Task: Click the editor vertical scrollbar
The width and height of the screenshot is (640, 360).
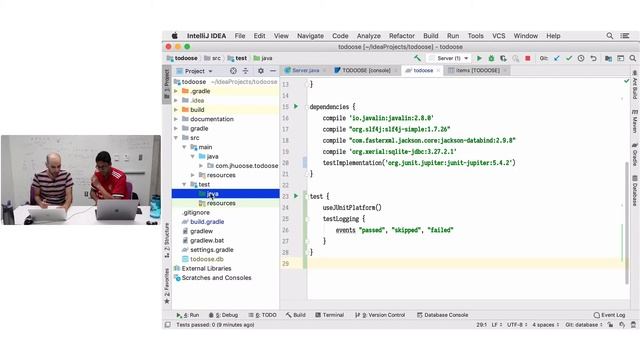Action: [x=627, y=223]
